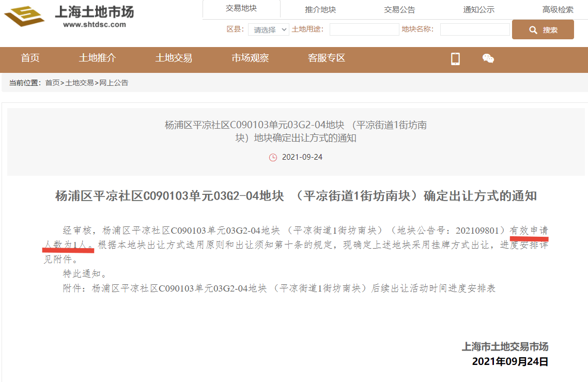Click the 上海土地市场 site title

(x=95, y=12)
